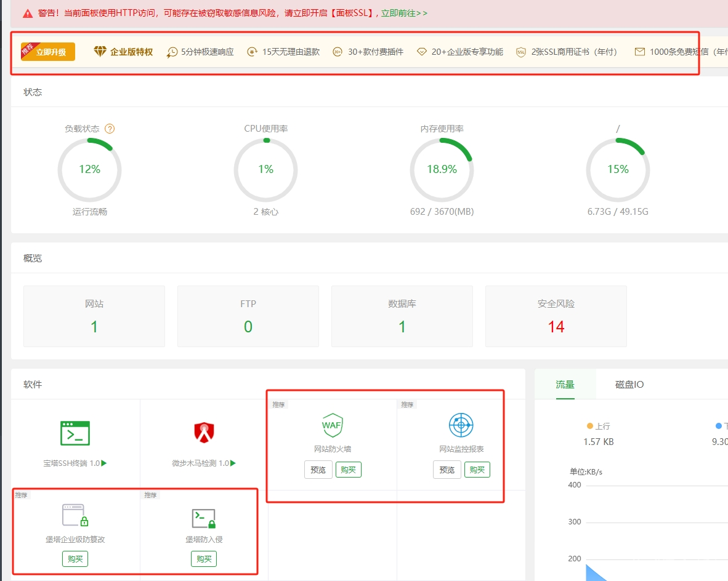Toggle the 上行 legend dot
The height and width of the screenshot is (581, 728).
pyautogui.click(x=590, y=426)
